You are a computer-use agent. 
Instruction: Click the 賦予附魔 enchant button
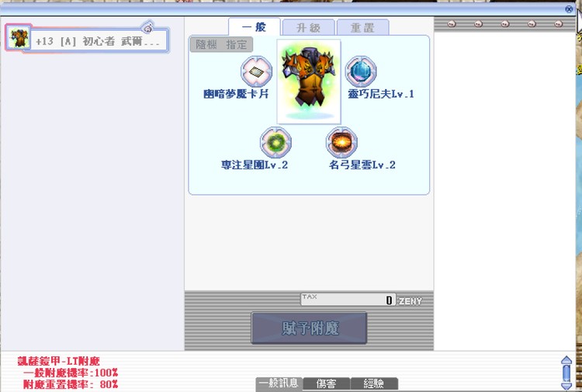[x=309, y=328]
